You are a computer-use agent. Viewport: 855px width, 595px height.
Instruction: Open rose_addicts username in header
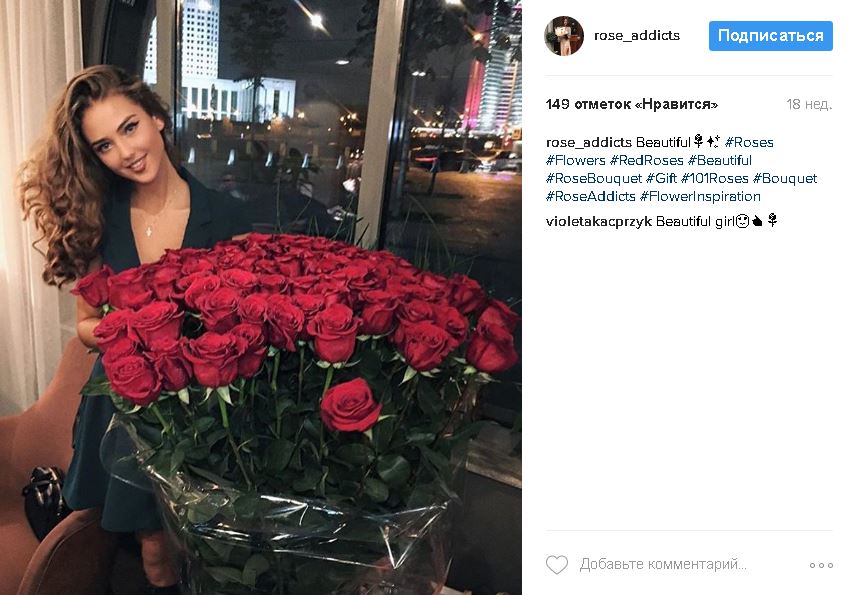(636, 36)
